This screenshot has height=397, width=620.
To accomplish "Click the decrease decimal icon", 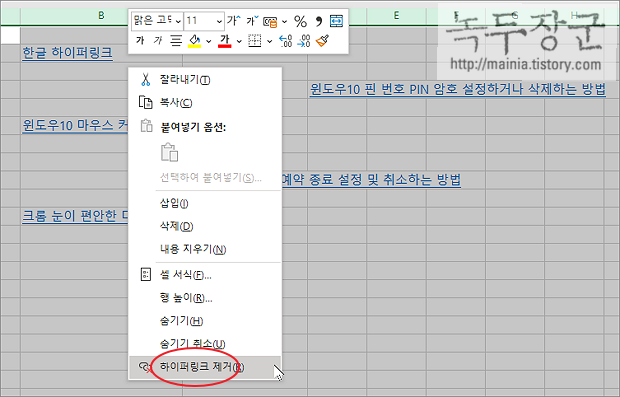I will 304,41.
